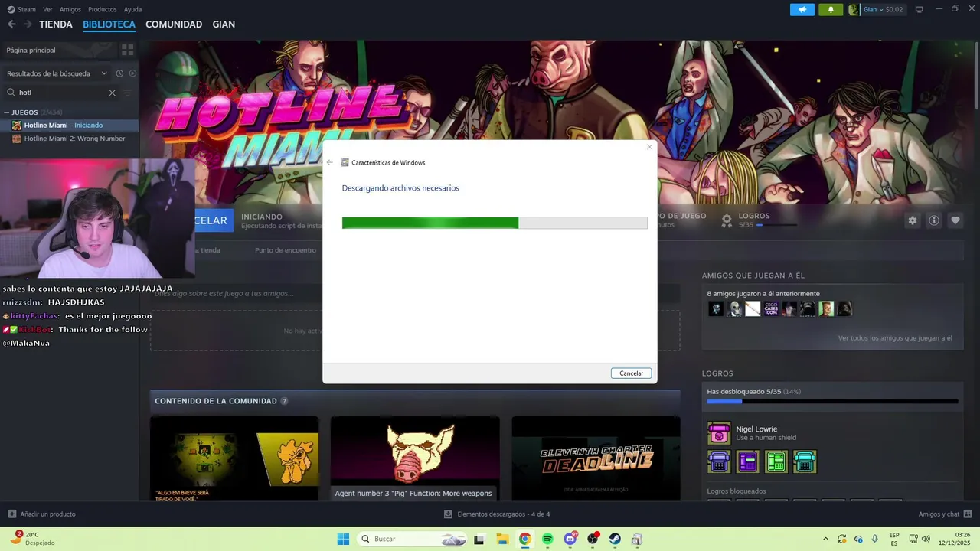Click the back navigation arrow in Steam

[x=11, y=24]
